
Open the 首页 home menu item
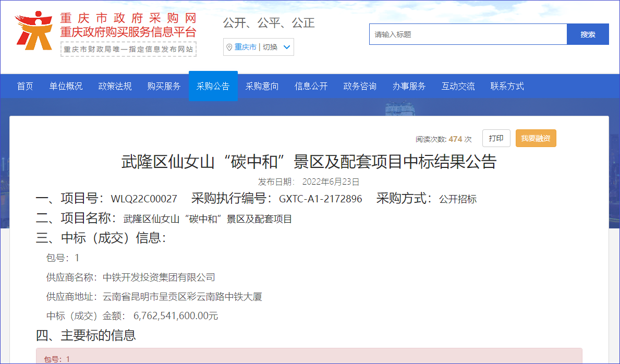25,87
